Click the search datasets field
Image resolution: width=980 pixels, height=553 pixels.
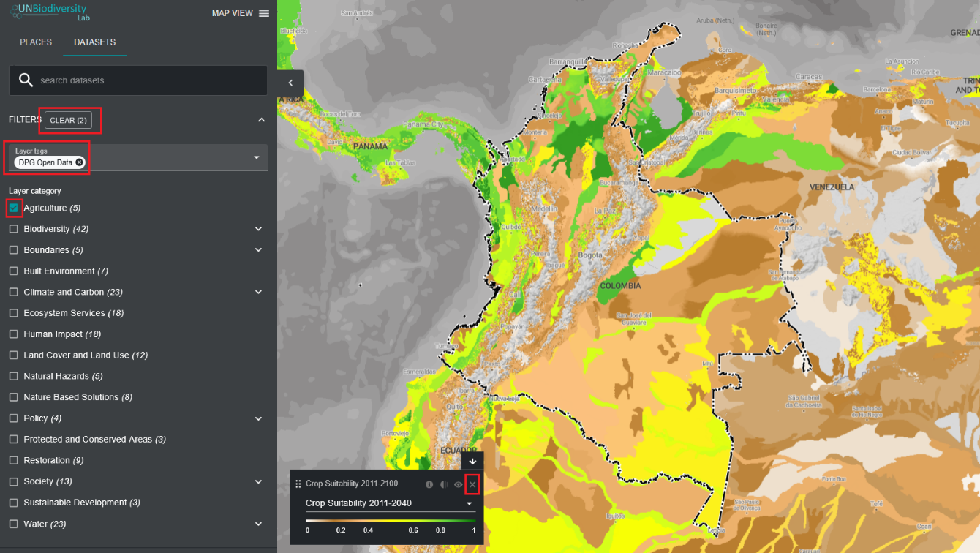[x=146, y=80]
